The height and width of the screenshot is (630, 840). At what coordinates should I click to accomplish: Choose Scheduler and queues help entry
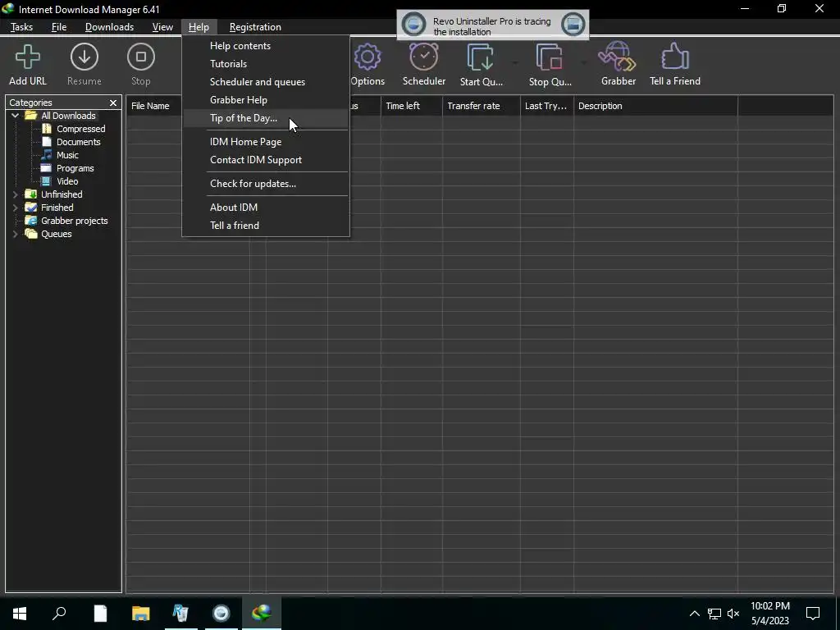pyautogui.click(x=266, y=82)
